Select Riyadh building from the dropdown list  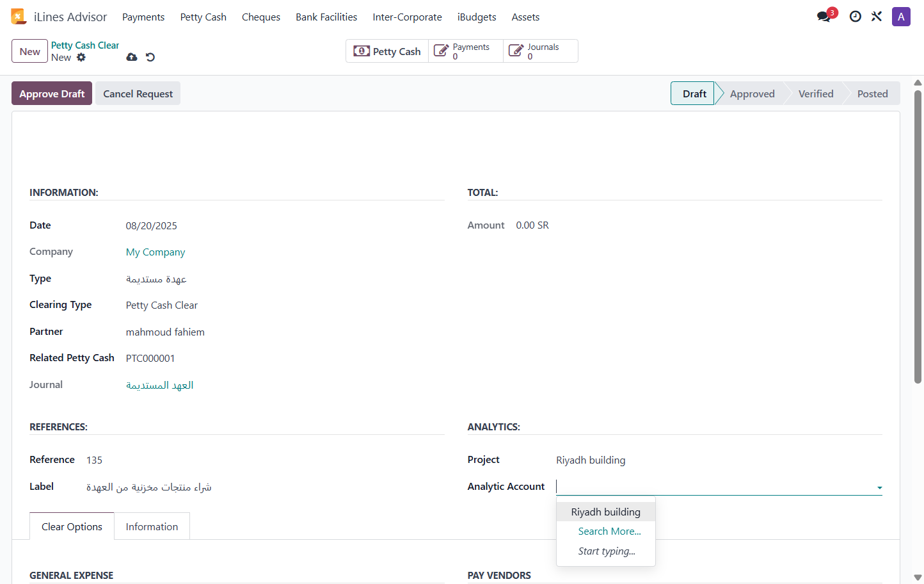coord(606,512)
